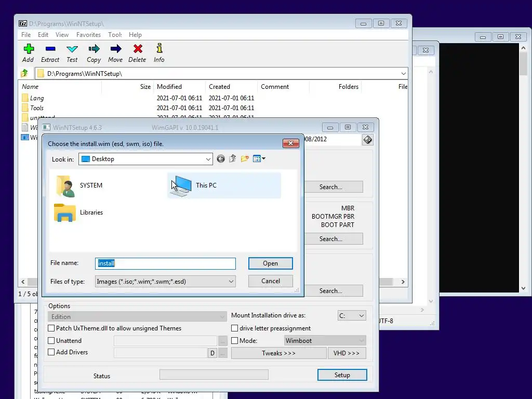Viewport: 532px width, 399px height.
Task: Click scroll-up arrow in black console window
Action: coord(524,48)
